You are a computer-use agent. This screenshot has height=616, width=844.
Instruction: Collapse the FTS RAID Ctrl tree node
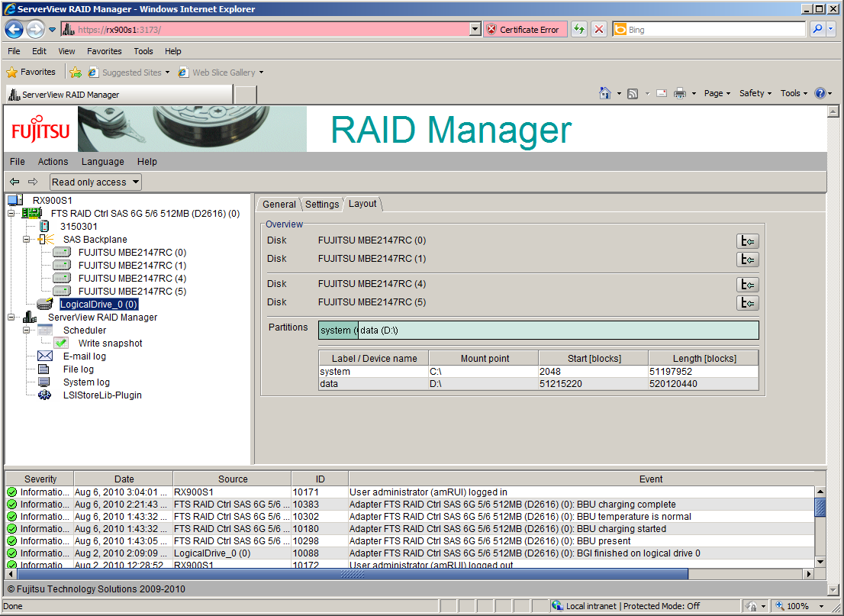pos(11,213)
